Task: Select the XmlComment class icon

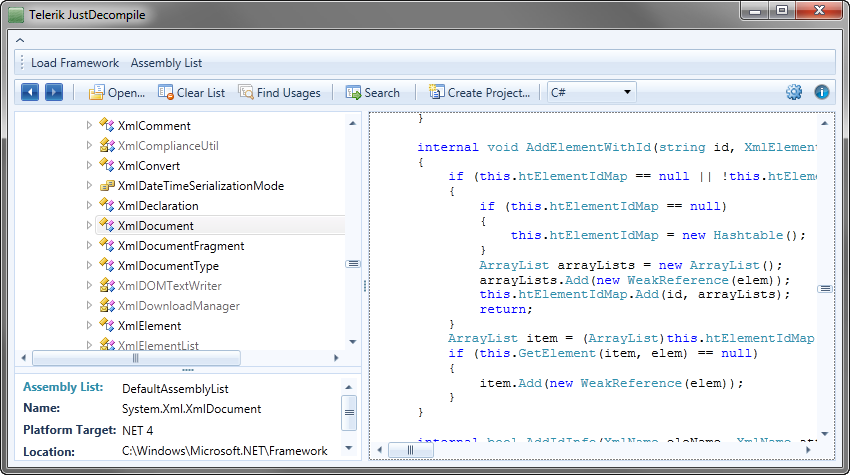Action: [107, 125]
